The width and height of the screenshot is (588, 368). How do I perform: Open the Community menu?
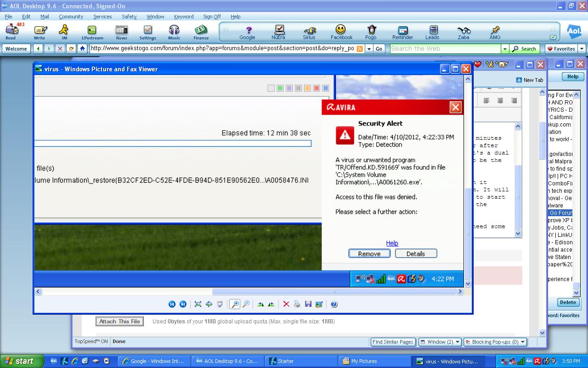[x=71, y=16]
